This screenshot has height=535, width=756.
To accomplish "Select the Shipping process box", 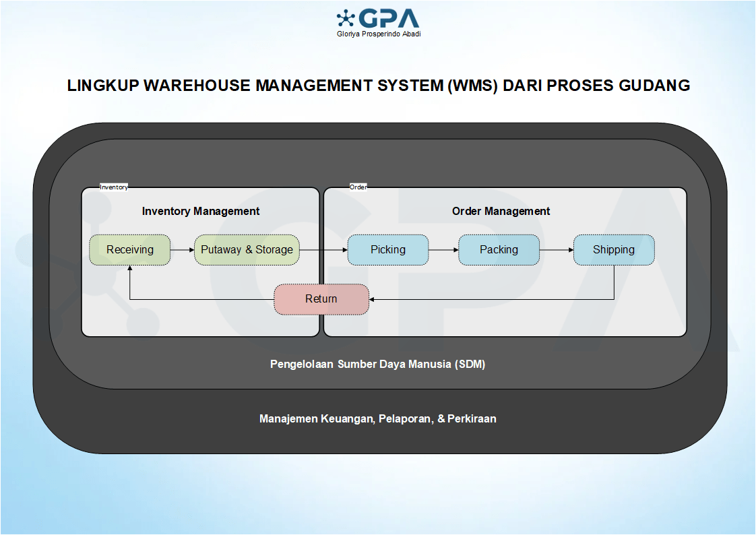I will 613,249.
